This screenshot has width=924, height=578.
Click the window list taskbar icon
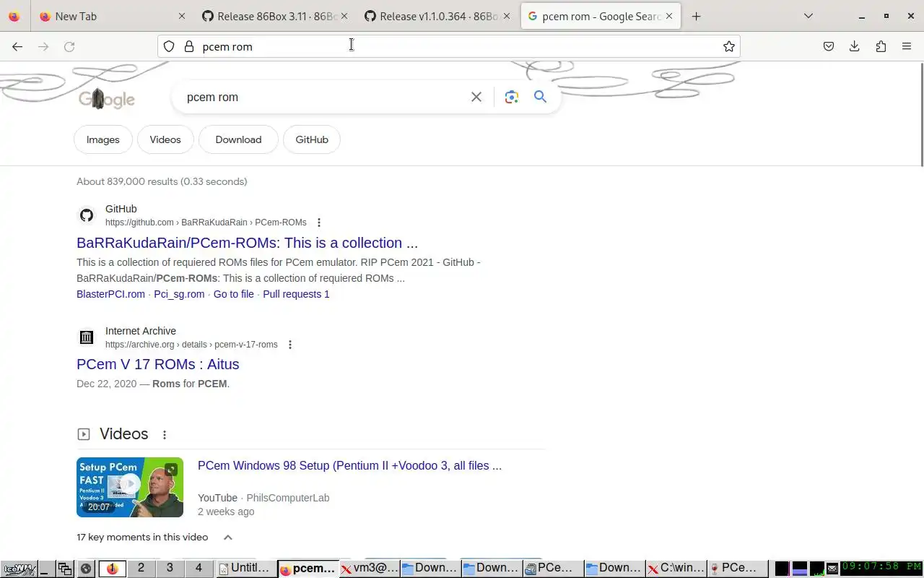coord(65,569)
